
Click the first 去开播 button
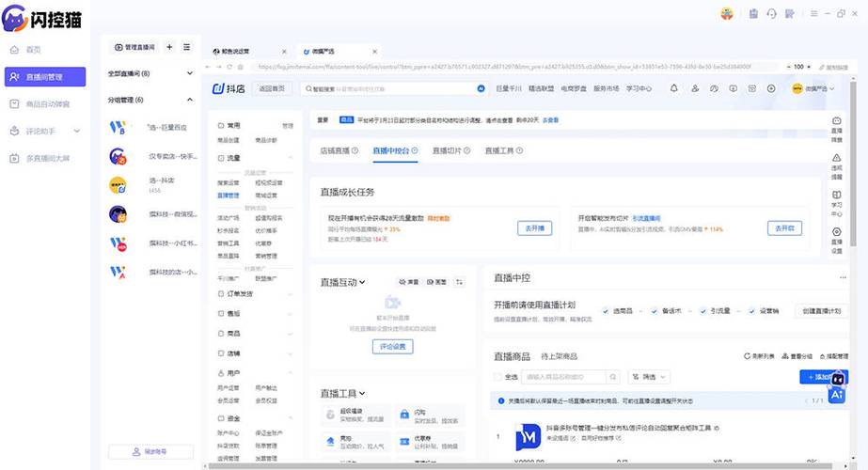click(x=535, y=228)
